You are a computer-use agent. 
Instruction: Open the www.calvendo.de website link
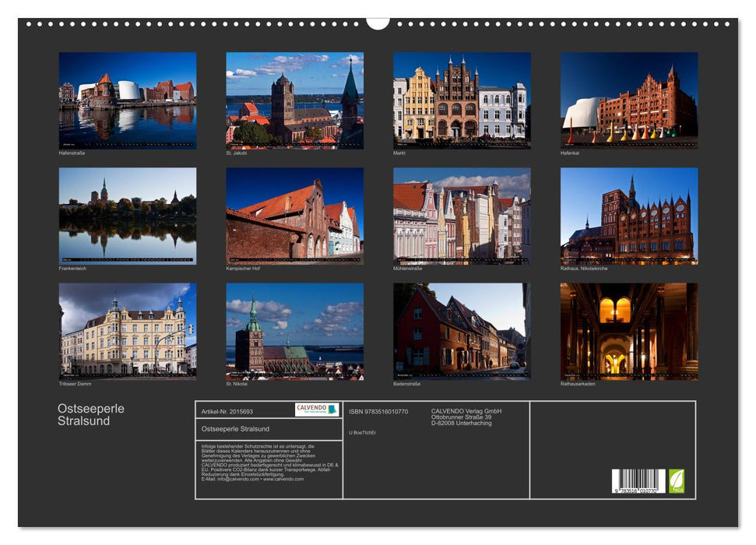[x=284, y=478]
